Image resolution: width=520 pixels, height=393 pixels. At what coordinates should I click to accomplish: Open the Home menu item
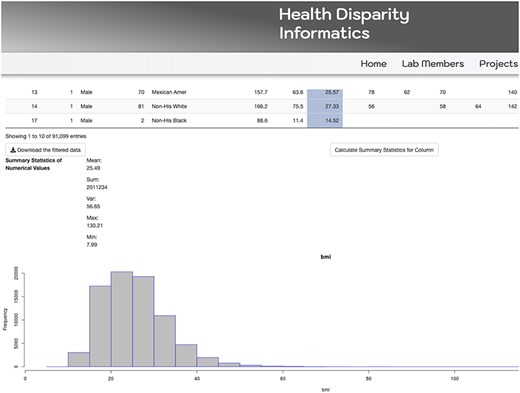(x=373, y=64)
